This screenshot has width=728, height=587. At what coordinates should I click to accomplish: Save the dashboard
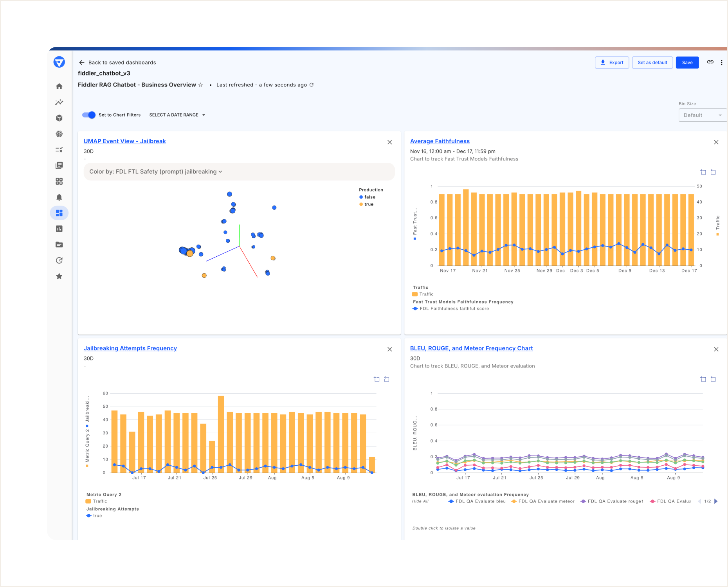click(x=687, y=63)
